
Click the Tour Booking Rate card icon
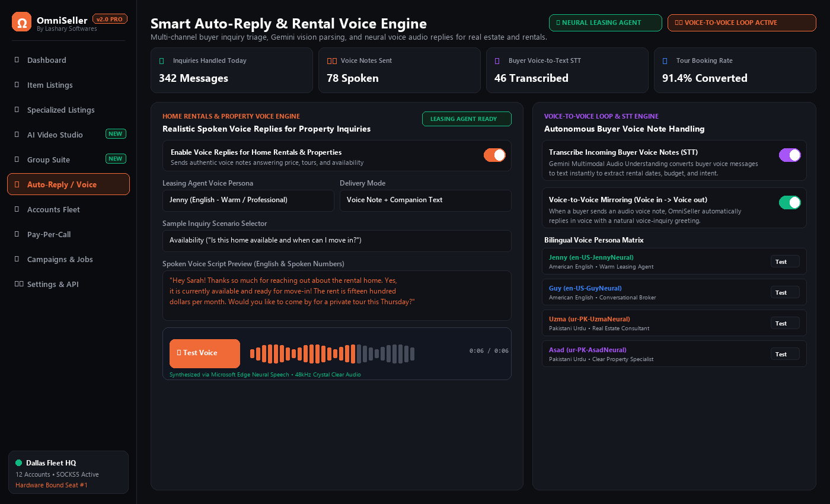pyautogui.click(x=665, y=60)
